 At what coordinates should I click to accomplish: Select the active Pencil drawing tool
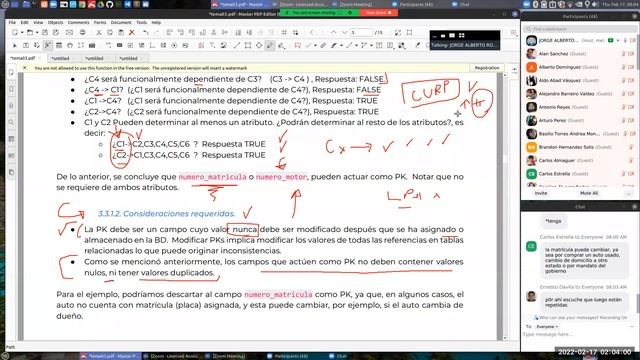(x=270, y=45)
